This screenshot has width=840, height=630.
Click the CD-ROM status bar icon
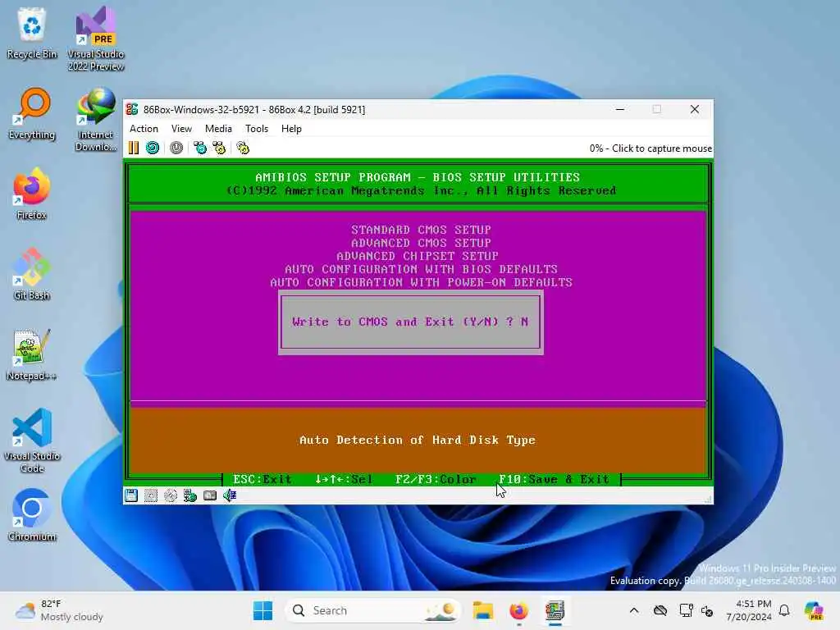[171, 495]
